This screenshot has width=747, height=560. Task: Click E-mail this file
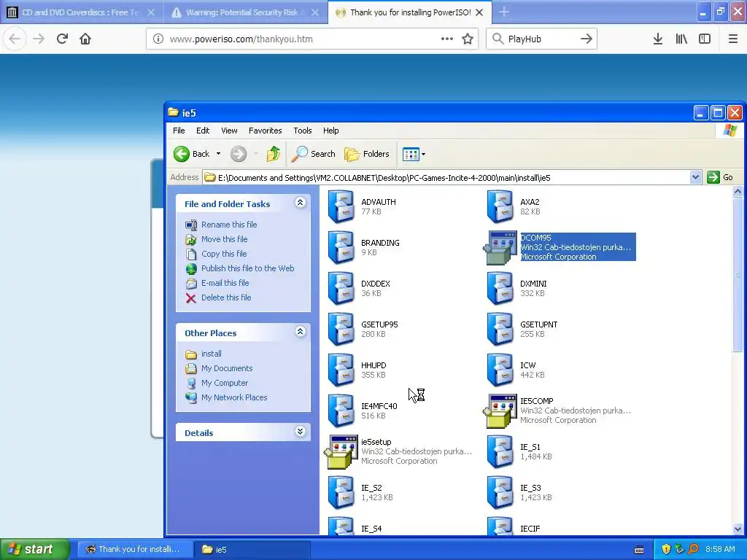pos(225,283)
